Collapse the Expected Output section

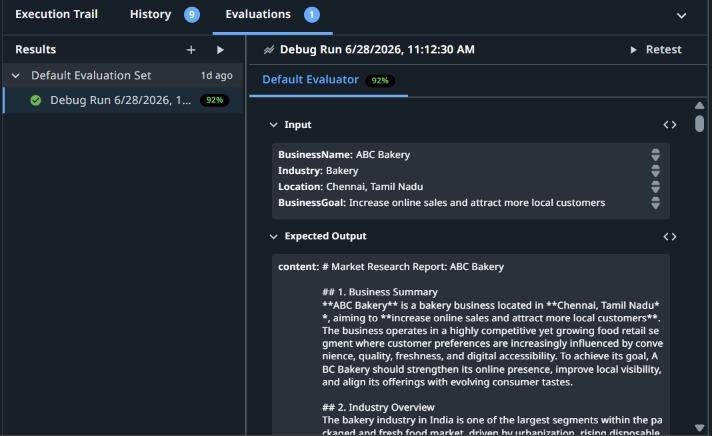pos(273,237)
